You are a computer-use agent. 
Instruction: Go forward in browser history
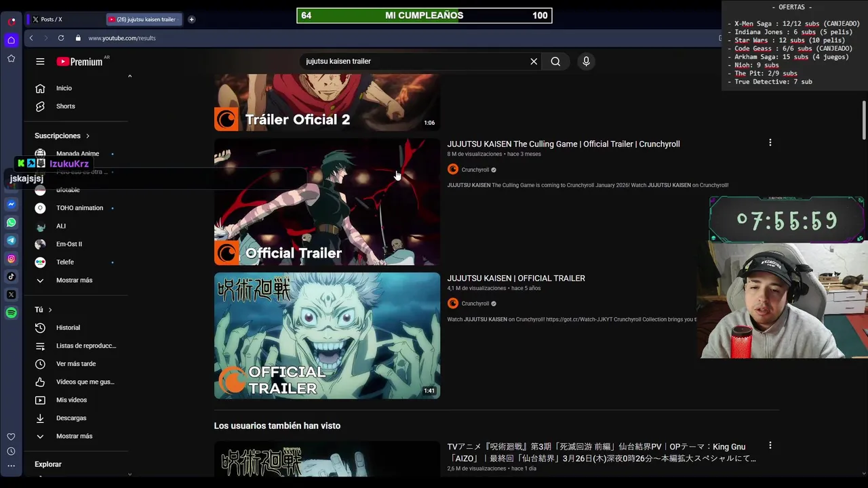(45, 38)
